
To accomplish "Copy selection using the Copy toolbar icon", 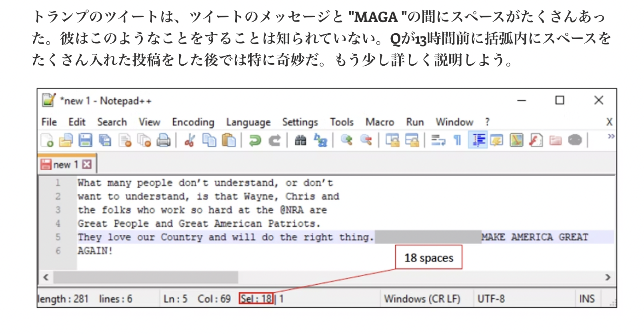I will [x=209, y=140].
